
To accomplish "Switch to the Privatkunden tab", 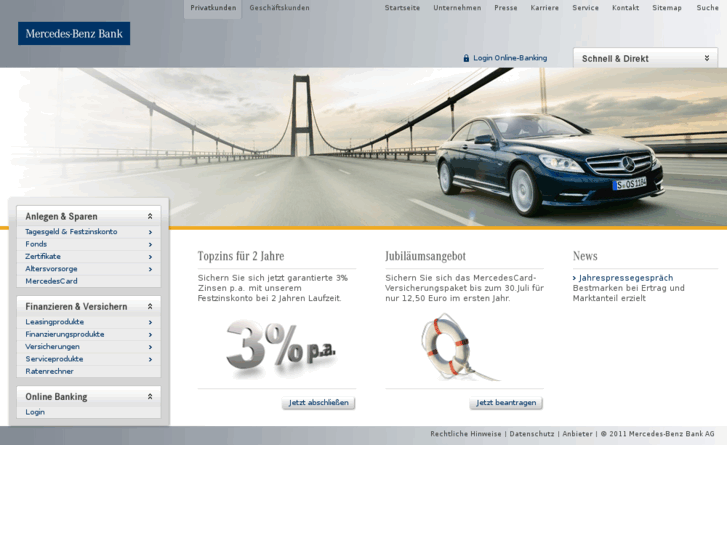I will pyautogui.click(x=213, y=8).
